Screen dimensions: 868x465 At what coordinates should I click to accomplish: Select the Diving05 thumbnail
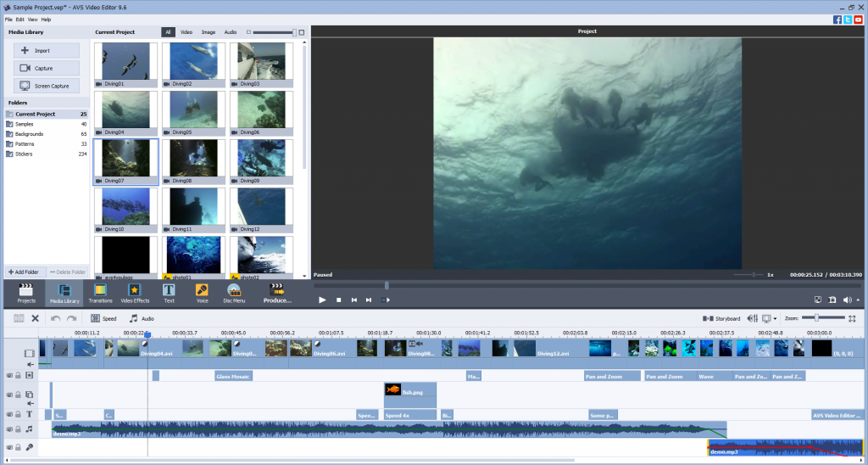coord(192,110)
